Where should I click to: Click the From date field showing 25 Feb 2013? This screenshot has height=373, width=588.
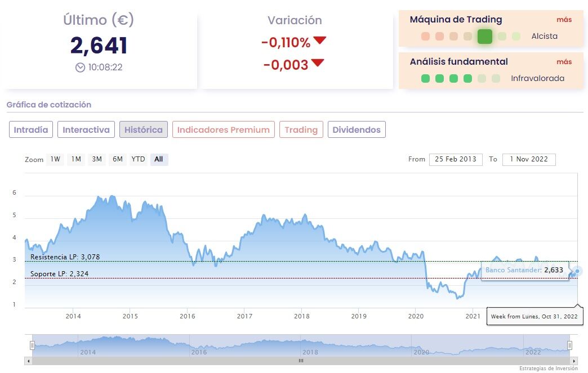click(456, 159)
